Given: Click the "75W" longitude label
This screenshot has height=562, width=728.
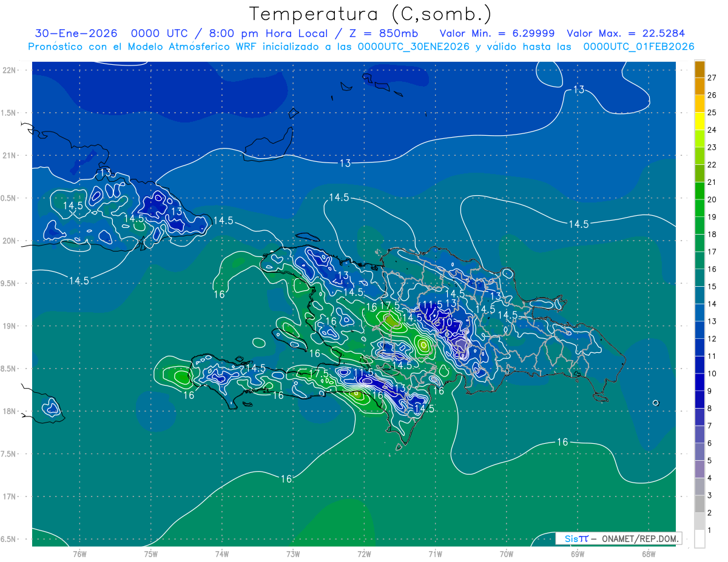Looking at the screenshot, I should click(x=150, y=554).
